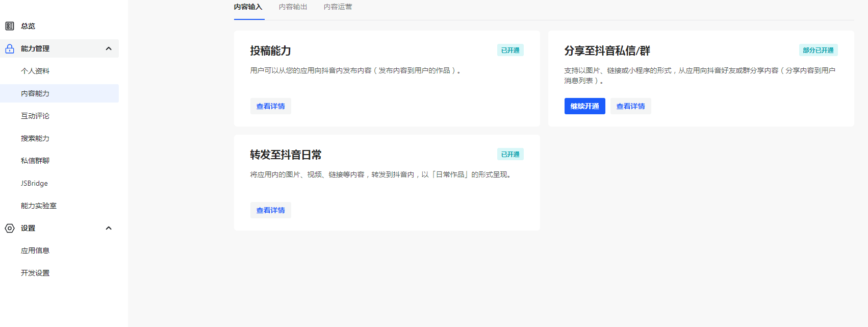Click the lock icon beside 能力管理

[10, 48]
